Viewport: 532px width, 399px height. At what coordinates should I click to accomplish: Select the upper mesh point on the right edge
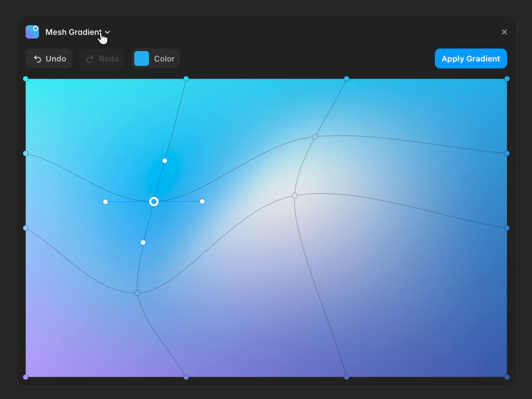coord(507,153)
